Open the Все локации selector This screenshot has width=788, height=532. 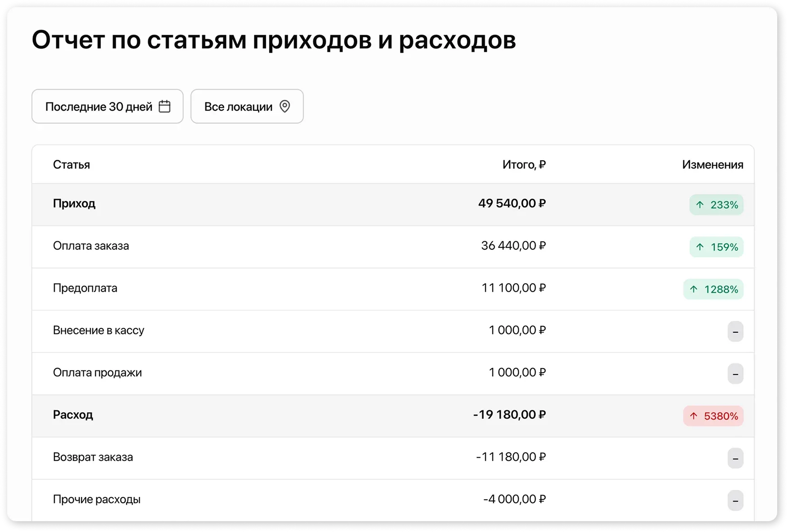(x=247, y=106)
